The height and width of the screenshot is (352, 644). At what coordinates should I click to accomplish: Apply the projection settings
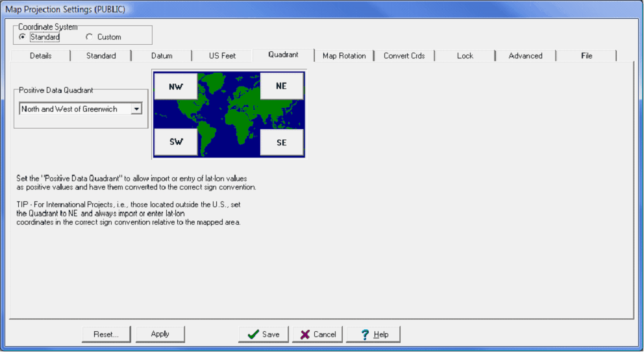(160, 334)
